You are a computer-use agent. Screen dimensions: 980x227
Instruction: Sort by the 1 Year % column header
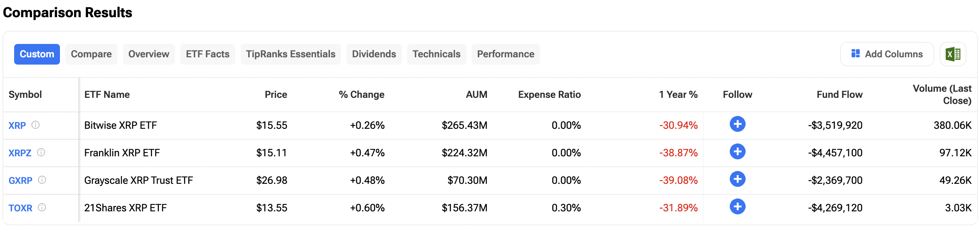pos(678,95)
